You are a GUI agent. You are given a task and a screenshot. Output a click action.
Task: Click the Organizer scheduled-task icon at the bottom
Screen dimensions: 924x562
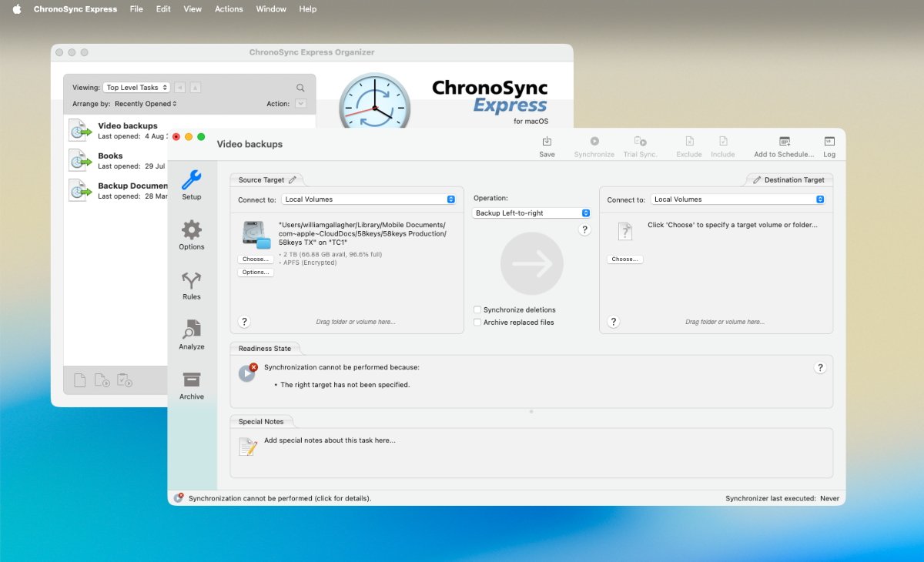pyautogui.click(x=124, y=380)
